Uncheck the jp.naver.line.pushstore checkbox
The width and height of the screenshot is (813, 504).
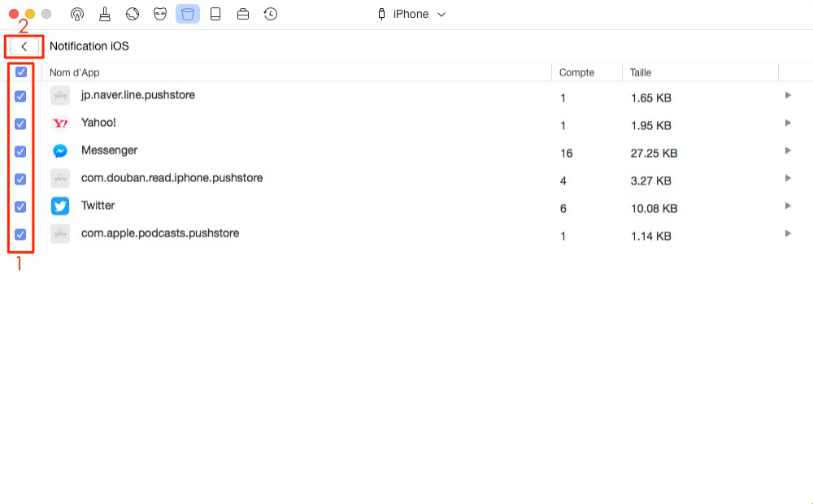(20, 97)
